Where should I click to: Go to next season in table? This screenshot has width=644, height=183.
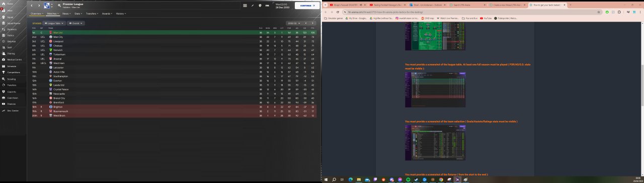click(x=312, y=23)
